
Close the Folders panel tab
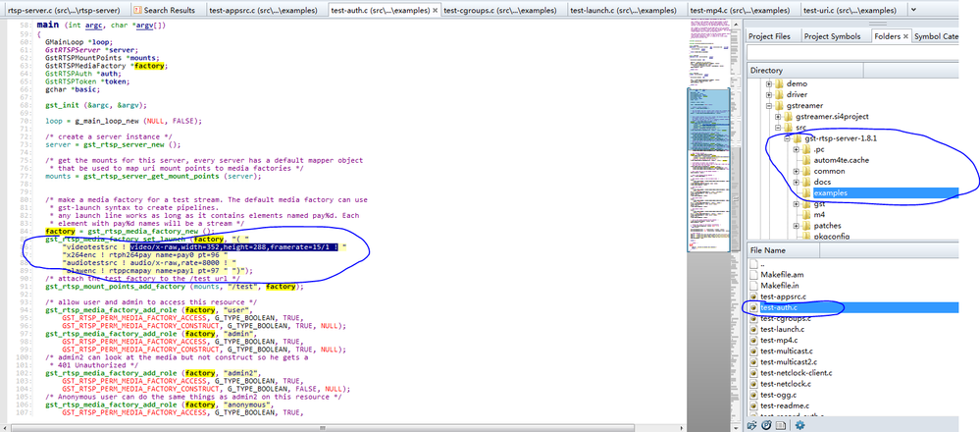point(905,36)
